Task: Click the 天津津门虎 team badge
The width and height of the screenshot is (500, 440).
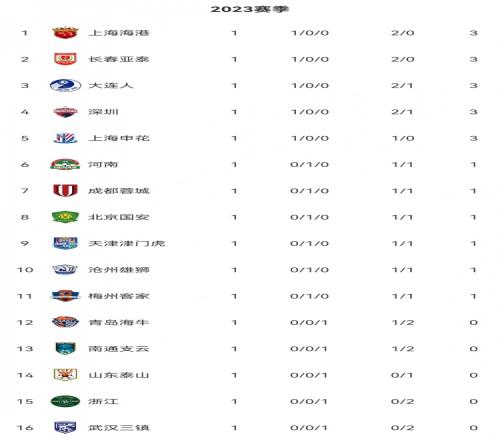Action: pyautogui.click(x=65, y=243)
